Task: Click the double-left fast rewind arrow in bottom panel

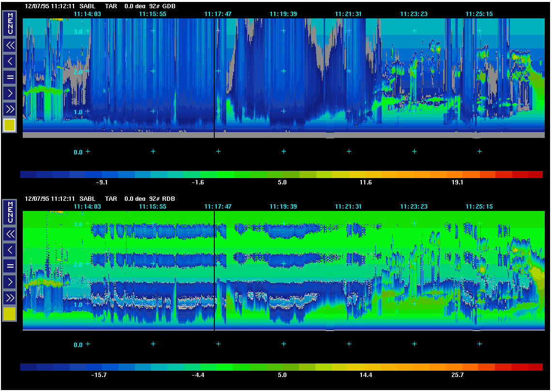Action: tap(10, 234)
